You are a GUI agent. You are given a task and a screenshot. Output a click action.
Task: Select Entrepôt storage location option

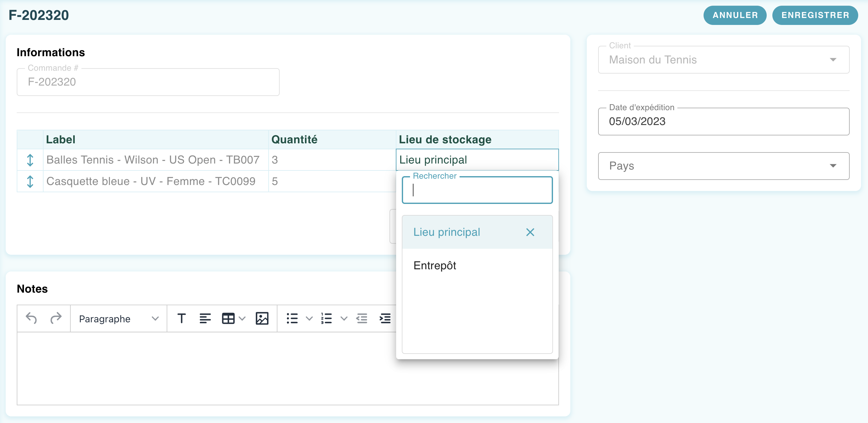[477, 265]
